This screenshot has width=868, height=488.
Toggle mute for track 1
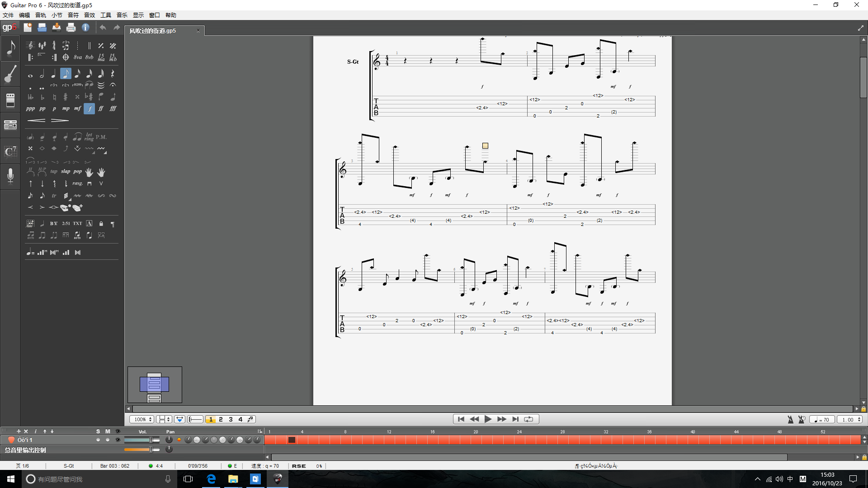[x=108, y=440]
